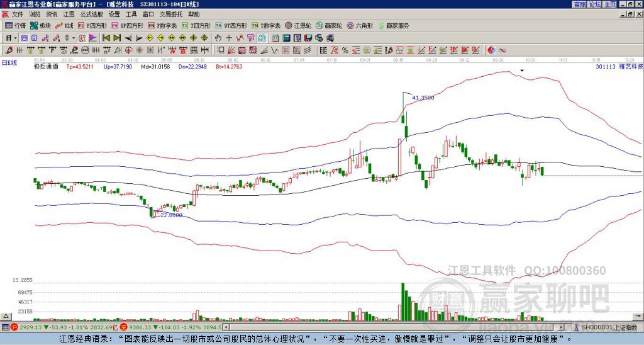Click the right-arrow button at volume panel right
644x345 pixels.
(638, 316)
